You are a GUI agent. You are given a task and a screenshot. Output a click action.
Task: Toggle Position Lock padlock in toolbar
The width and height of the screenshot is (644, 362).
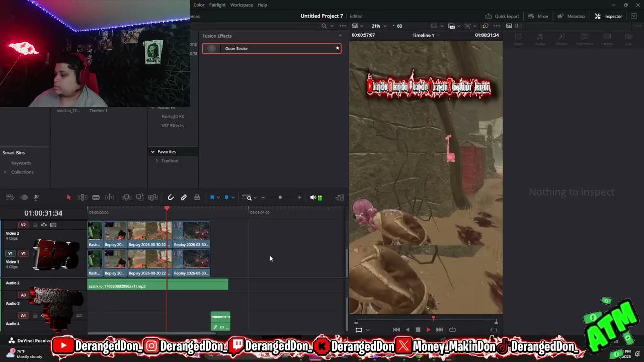point(197,198)
